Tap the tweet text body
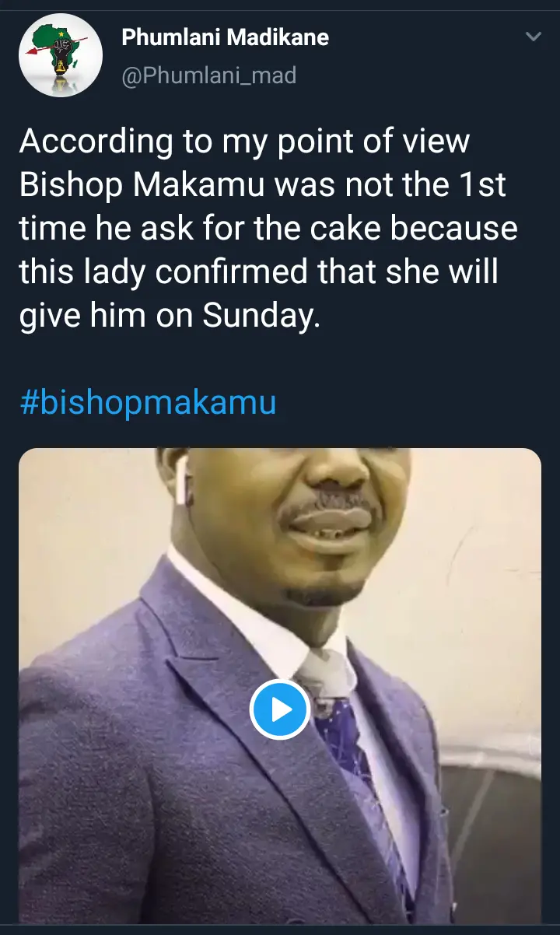 coord(268,229)
